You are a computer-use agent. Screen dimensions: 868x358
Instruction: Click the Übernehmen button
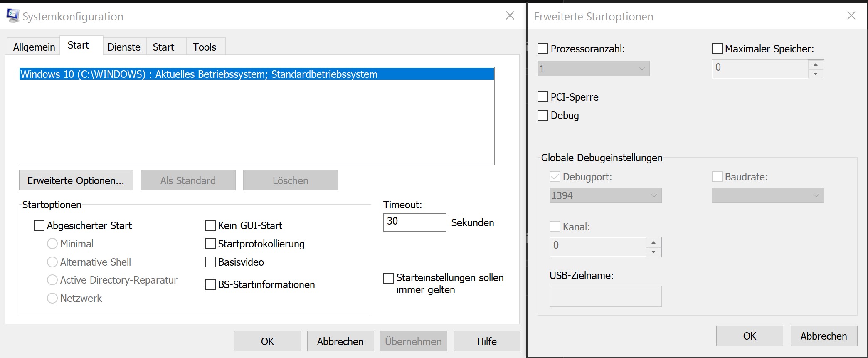(x=414, y=341)
